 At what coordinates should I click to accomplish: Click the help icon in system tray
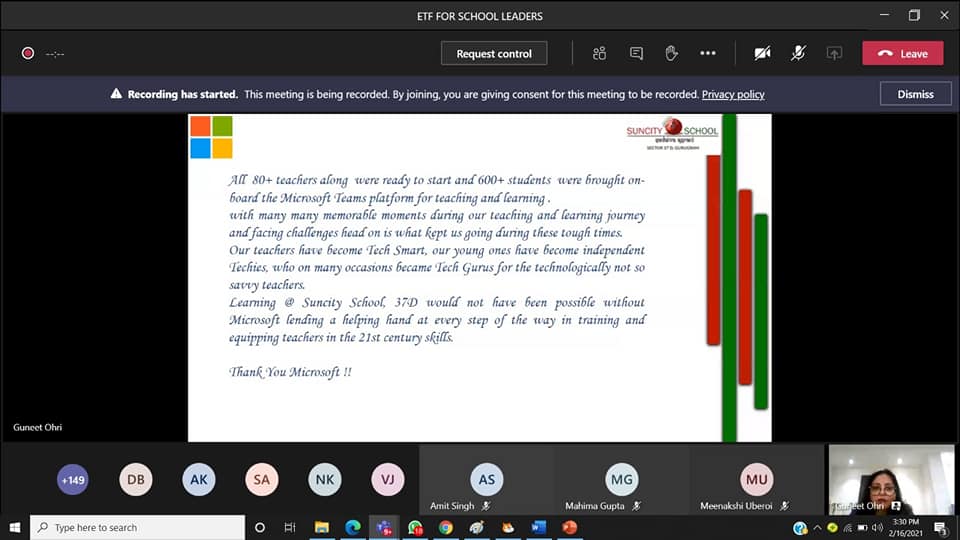[x=800, y=527]
